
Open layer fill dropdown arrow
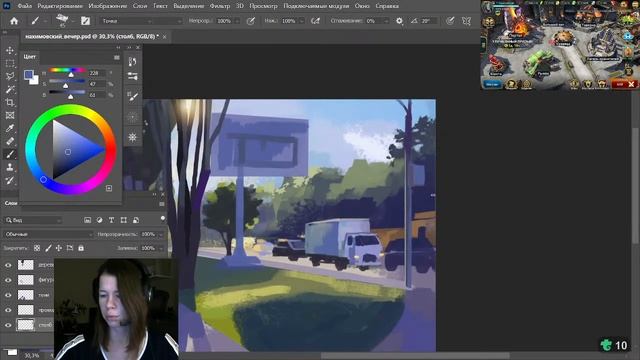[x=160, y=248]
